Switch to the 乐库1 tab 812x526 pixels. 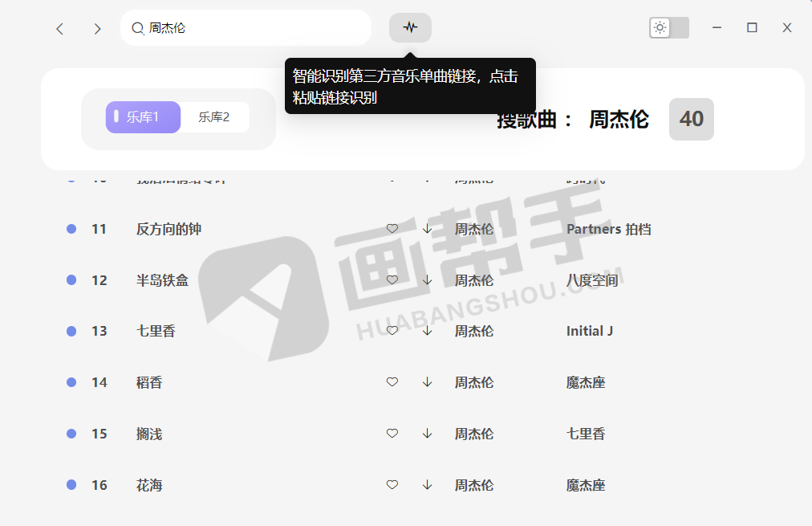point(143,117)
